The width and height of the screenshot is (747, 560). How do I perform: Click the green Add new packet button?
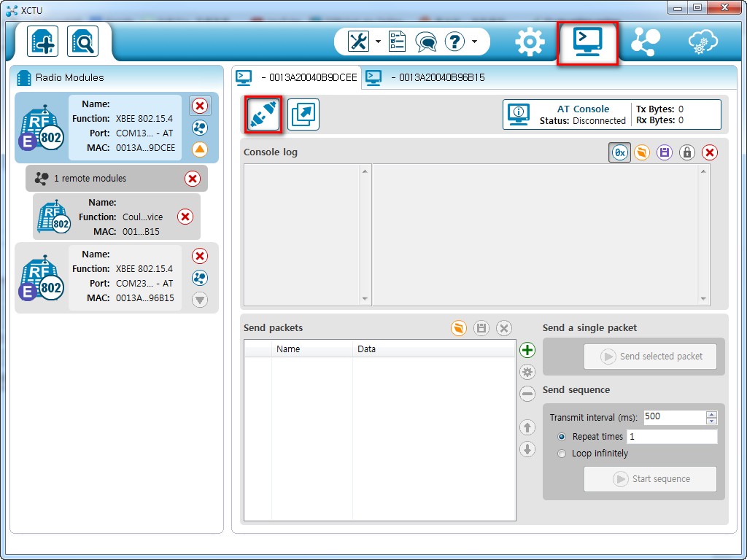[527, 350]
